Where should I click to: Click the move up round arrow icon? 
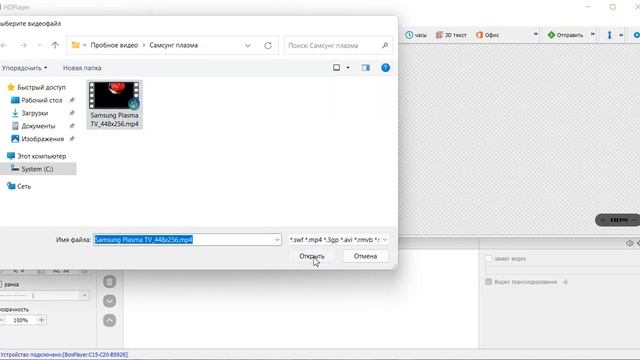pyautogui.click(x=109, y=320)
